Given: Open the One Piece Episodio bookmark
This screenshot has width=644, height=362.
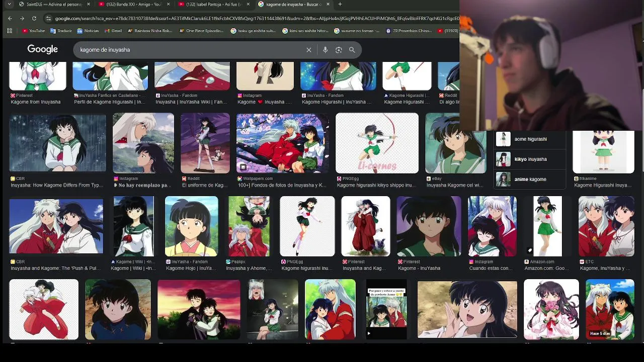Looking at the screenshot, I should point(201,31).
